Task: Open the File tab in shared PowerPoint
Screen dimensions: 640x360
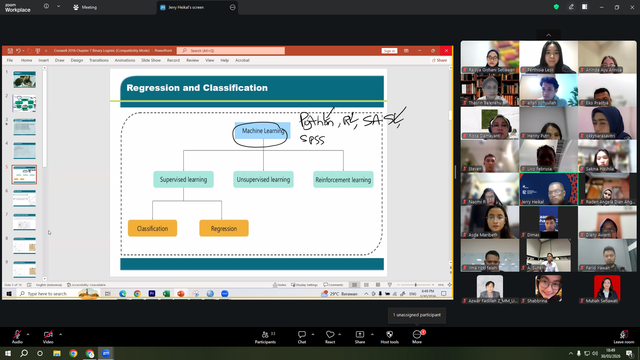Action: tap(10, 60)
